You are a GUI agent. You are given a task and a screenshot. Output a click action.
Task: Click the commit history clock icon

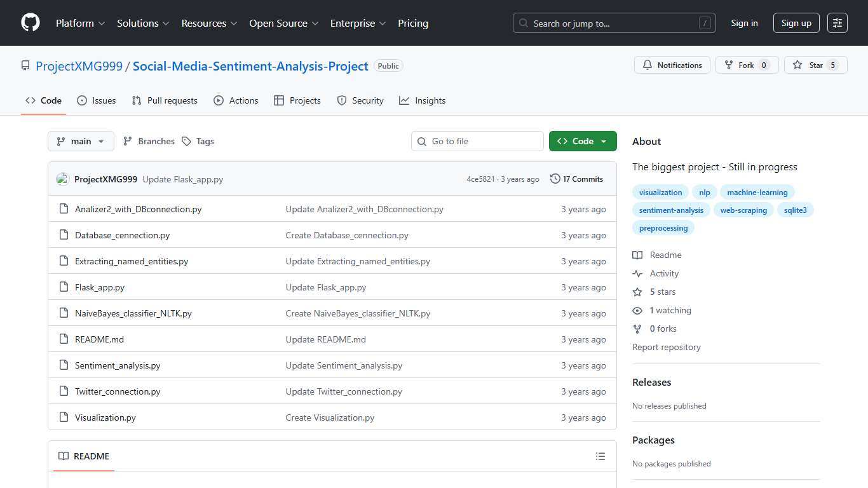[x=554, y=179]
